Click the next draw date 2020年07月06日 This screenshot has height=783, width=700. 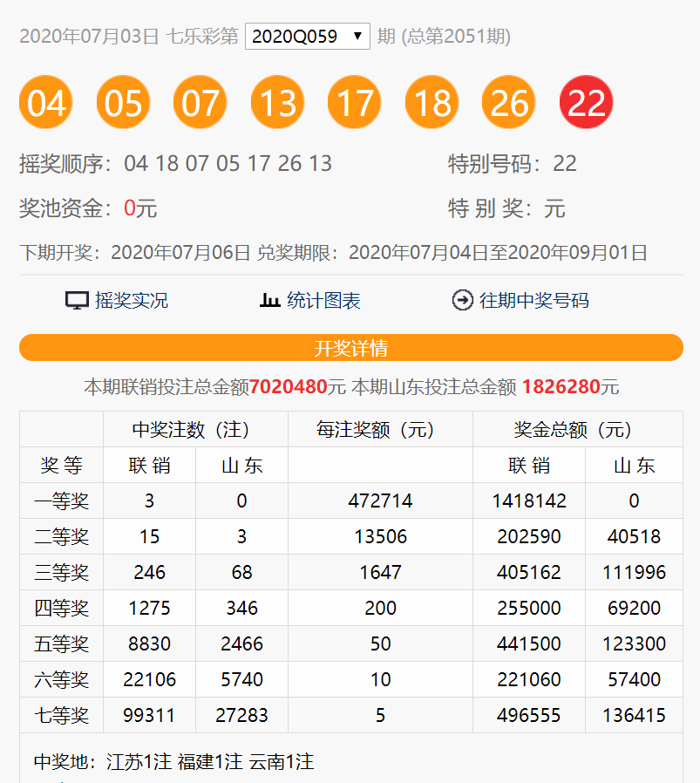click(x=180, y=253)
